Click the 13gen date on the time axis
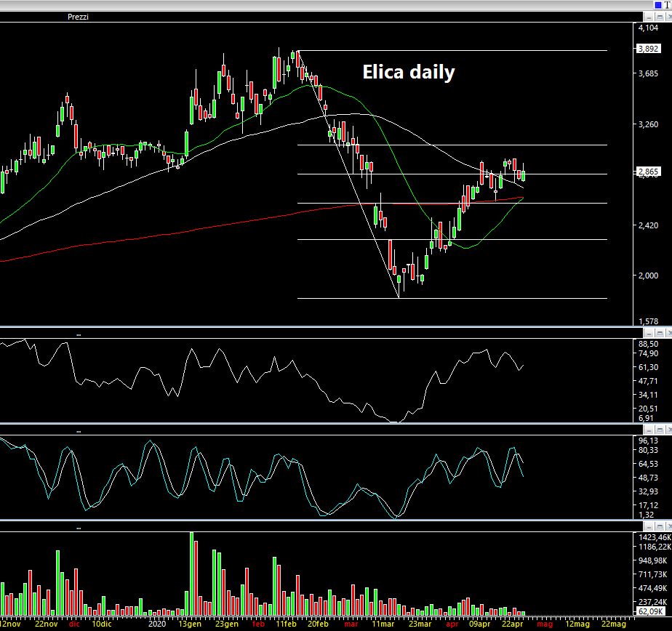672x631 pixels. pyautogui.click(x=190, y=624)
